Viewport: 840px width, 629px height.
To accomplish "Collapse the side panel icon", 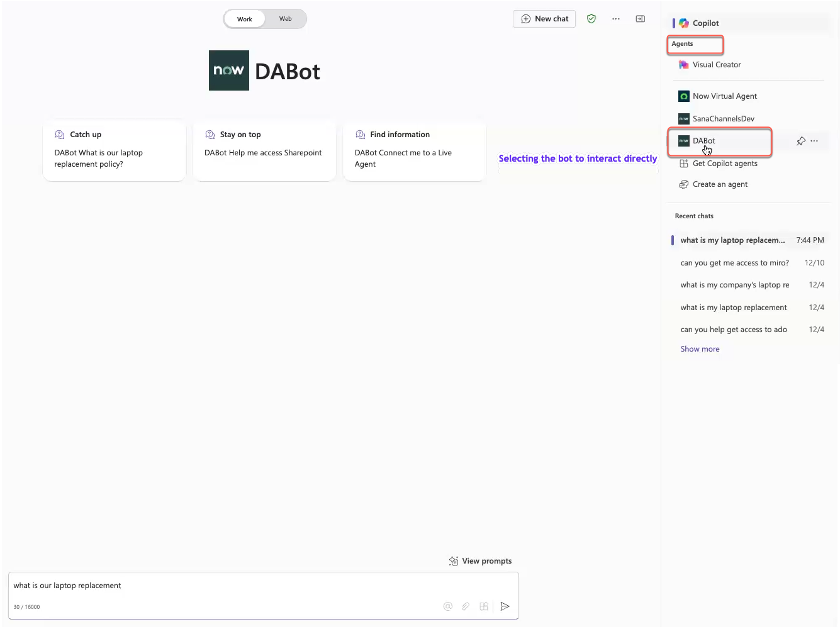I will coord(641,19).
